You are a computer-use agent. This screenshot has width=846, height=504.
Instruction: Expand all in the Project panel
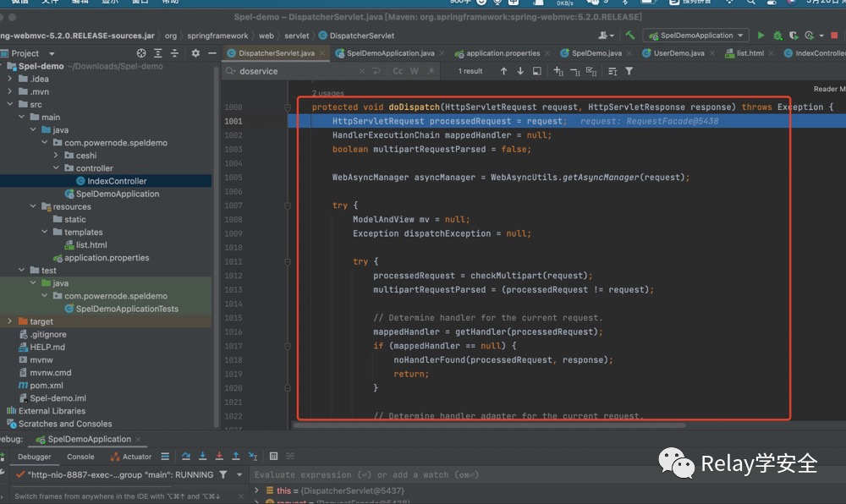click(158, 53)
